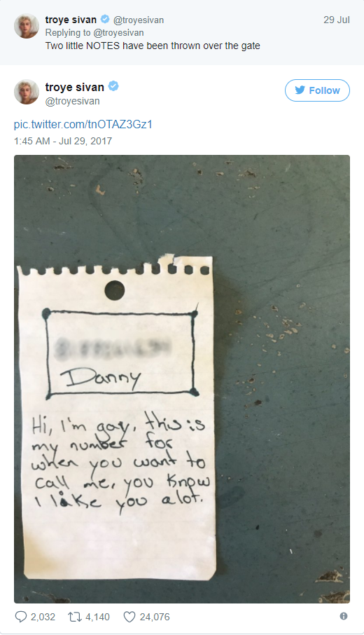This screenshot has height=635, width=364.
Task: Click the @troyesivan mention after Replying to
Action: click(x=118, y=33)
